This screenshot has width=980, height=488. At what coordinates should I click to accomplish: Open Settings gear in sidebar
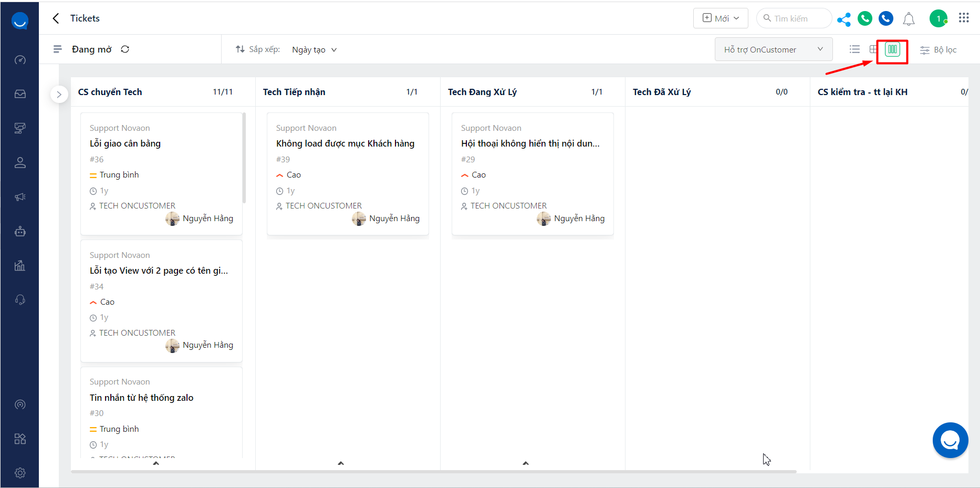[x=20, y=473]
